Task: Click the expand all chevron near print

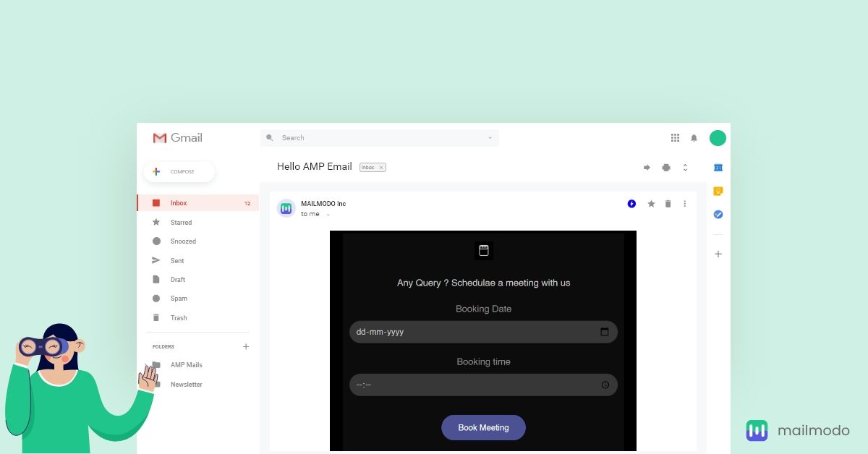Action: tap(685, 167)
